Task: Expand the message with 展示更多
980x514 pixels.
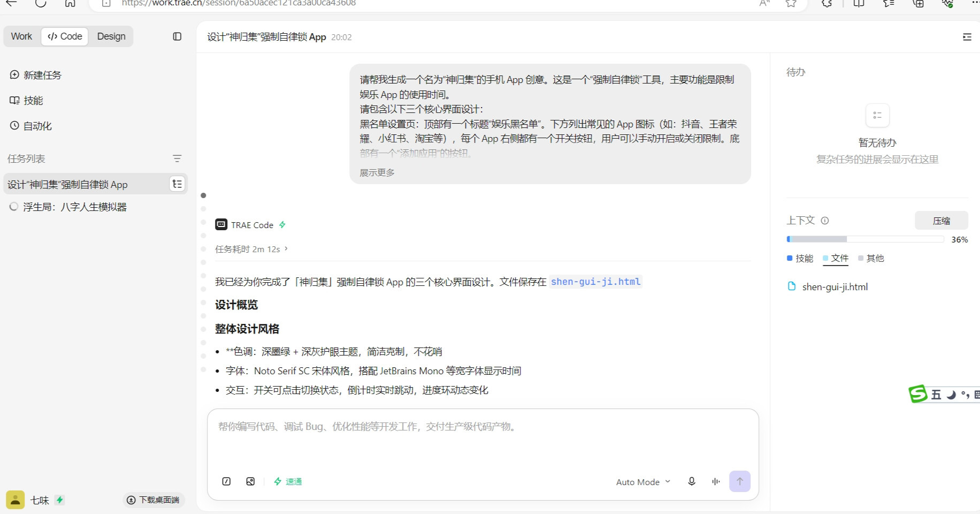Action: (x=377, y=172)
